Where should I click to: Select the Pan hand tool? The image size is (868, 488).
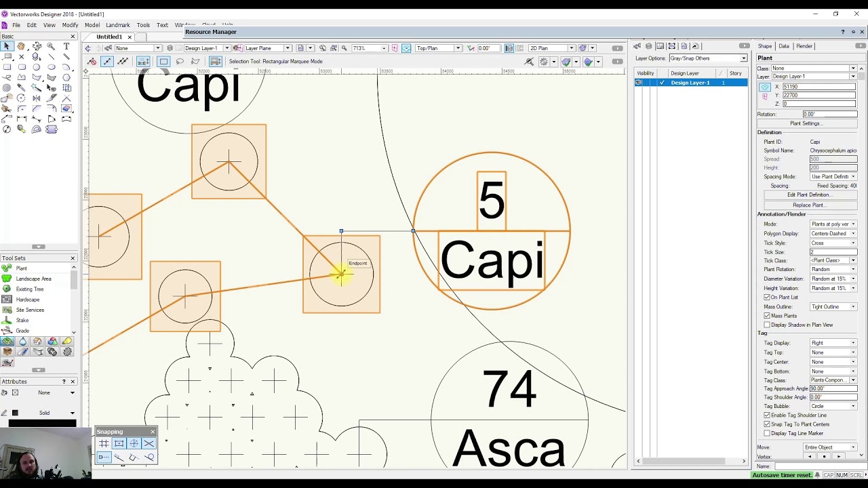pos(22,46)
